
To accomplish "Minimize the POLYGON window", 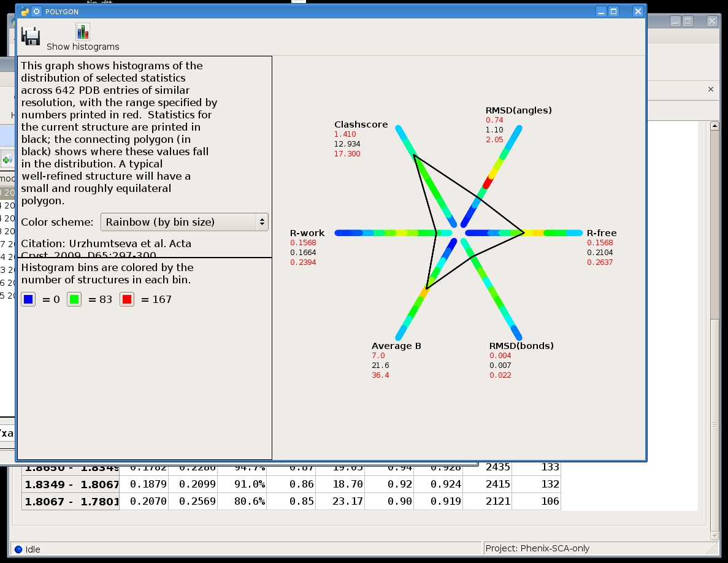I will pyautogui.click(x=602, y=11).
